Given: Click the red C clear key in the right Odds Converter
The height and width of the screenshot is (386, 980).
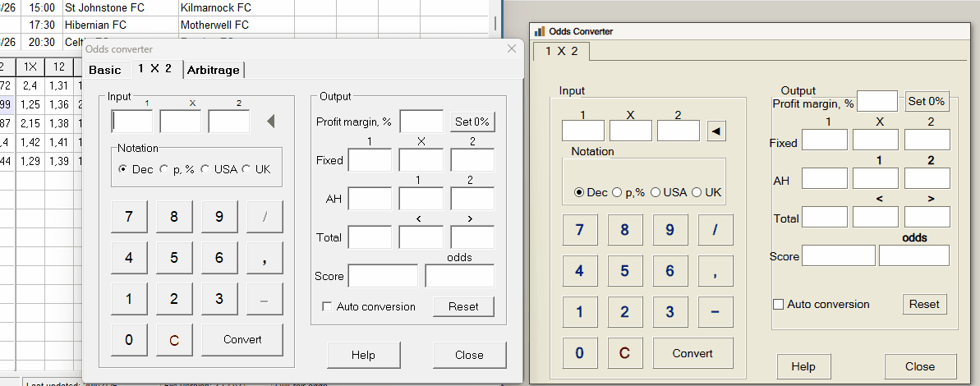Looking at the screenshot, I should (x=624, y=353).
